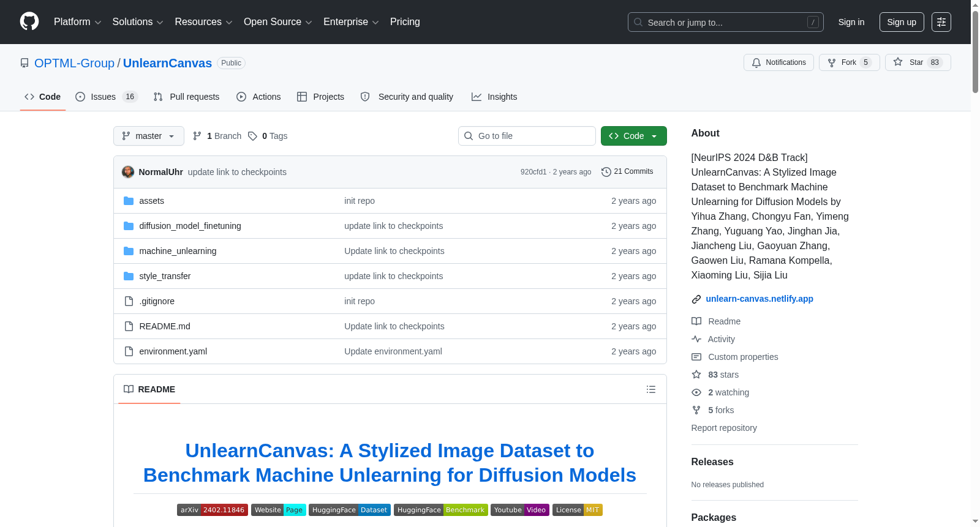The image size is (980, 527).
Task: Click the Sign up button
Action: pyautogui.click(x=902, y=22)
